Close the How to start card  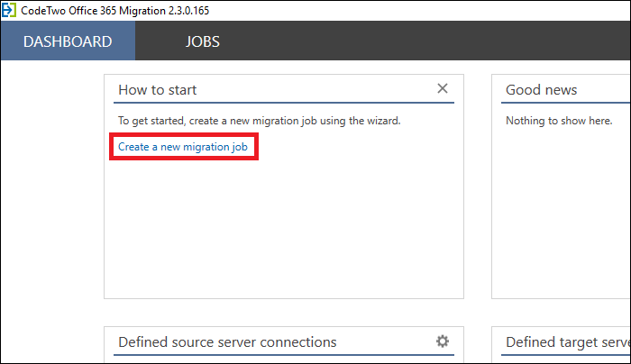click(443, 88)
